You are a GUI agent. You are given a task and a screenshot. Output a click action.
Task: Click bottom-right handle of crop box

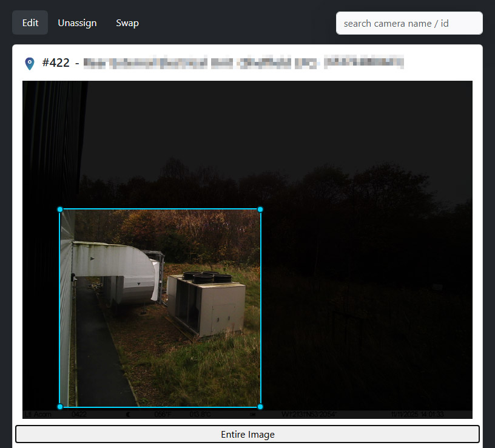coord(260,407)
